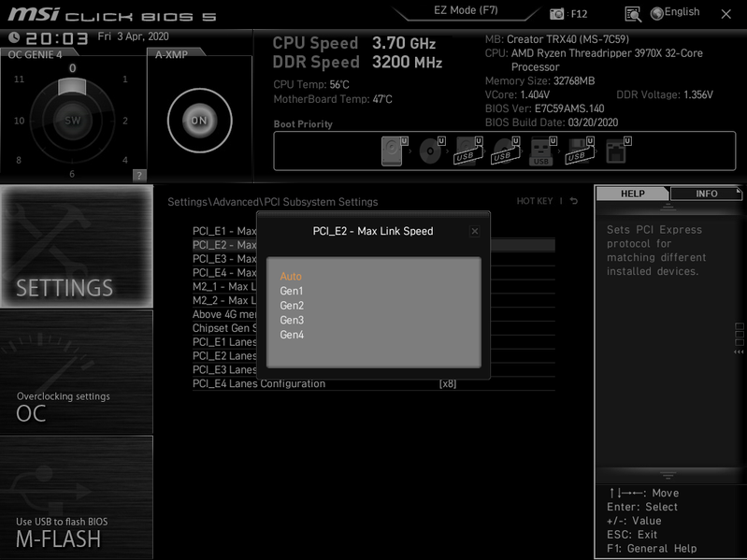
Task: Click the help panel top scroll handle
Action: click(668, 208)
